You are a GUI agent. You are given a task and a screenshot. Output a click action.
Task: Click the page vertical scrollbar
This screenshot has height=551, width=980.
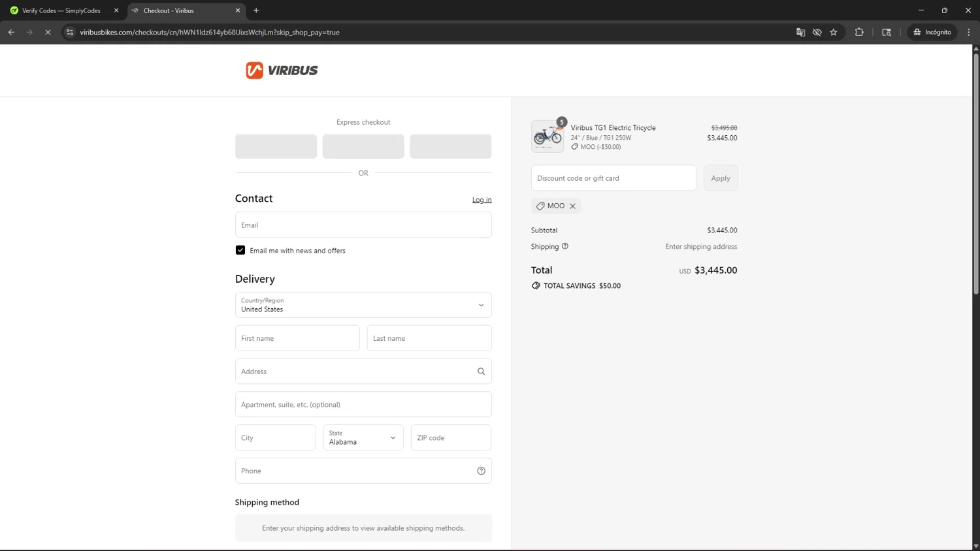[976, 173]
